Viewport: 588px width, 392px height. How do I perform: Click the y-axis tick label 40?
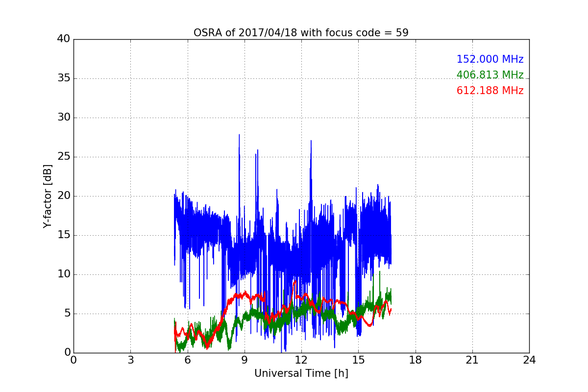[64, 39]
